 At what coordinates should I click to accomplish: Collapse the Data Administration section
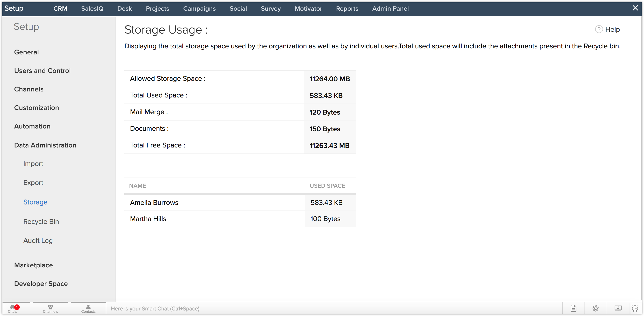tap(45, 145)
